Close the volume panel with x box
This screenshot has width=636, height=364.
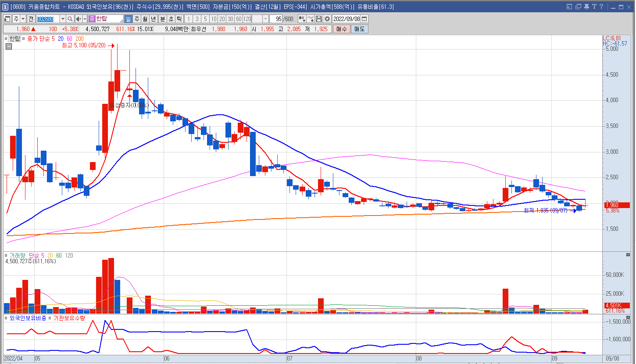628,254
